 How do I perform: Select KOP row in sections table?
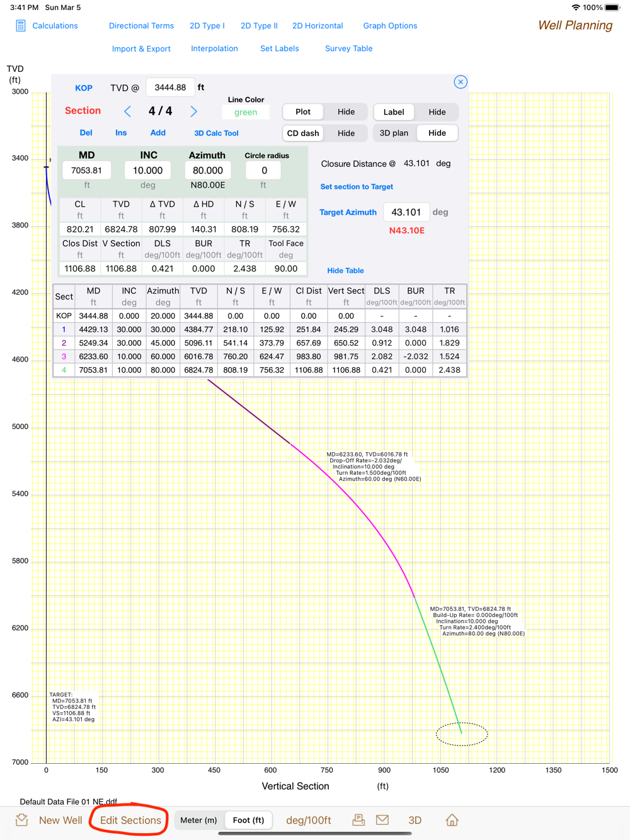tap(260, 316)
